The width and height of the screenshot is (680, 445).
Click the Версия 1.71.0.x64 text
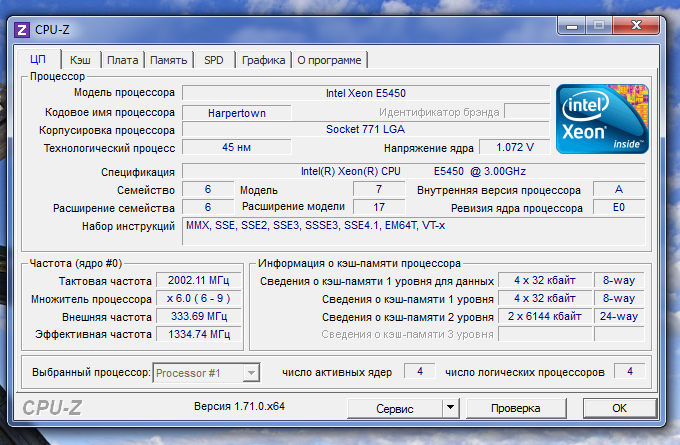[x=239, y=406]
